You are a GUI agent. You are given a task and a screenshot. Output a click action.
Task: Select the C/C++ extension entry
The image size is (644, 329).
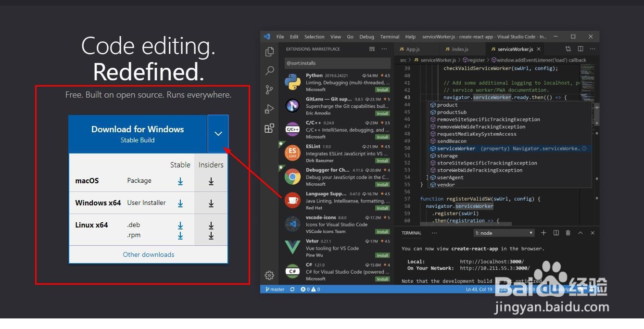click(x=338, y=130)
